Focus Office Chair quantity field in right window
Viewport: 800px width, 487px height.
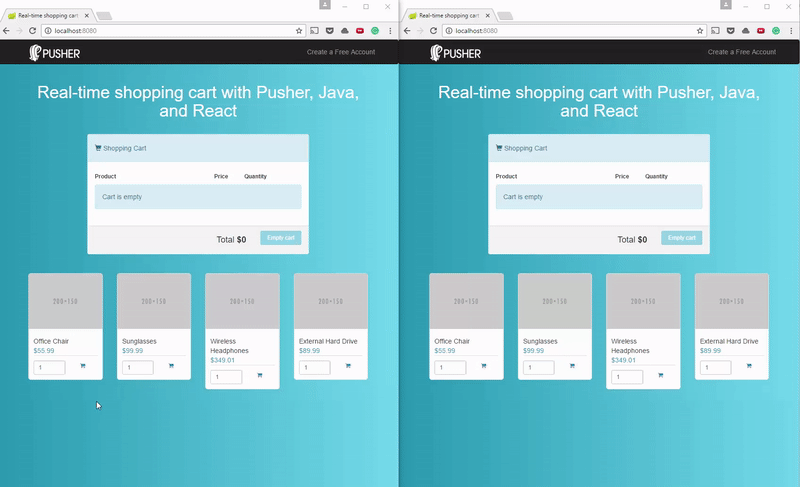coord(451,367)
